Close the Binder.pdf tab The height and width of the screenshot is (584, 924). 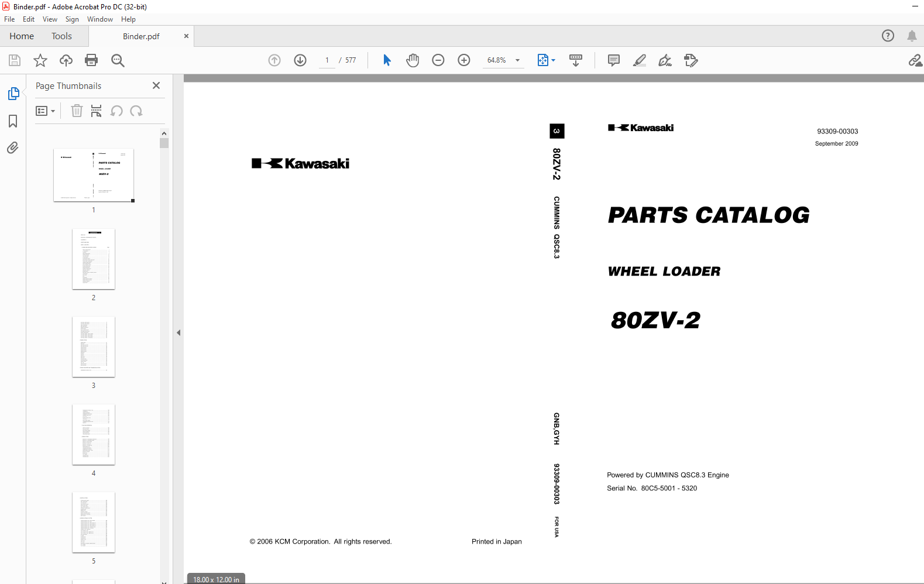pos(186,36)
